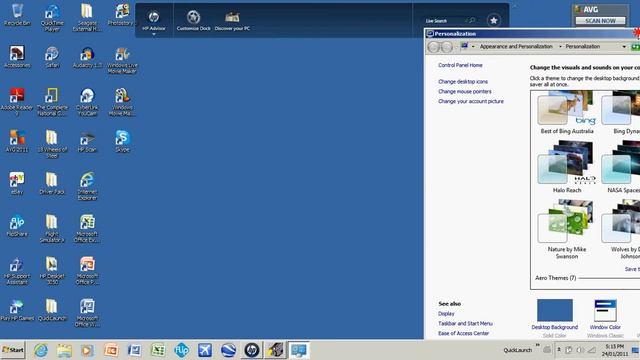Open the Driver Pack folder

[x=52, y=183]
